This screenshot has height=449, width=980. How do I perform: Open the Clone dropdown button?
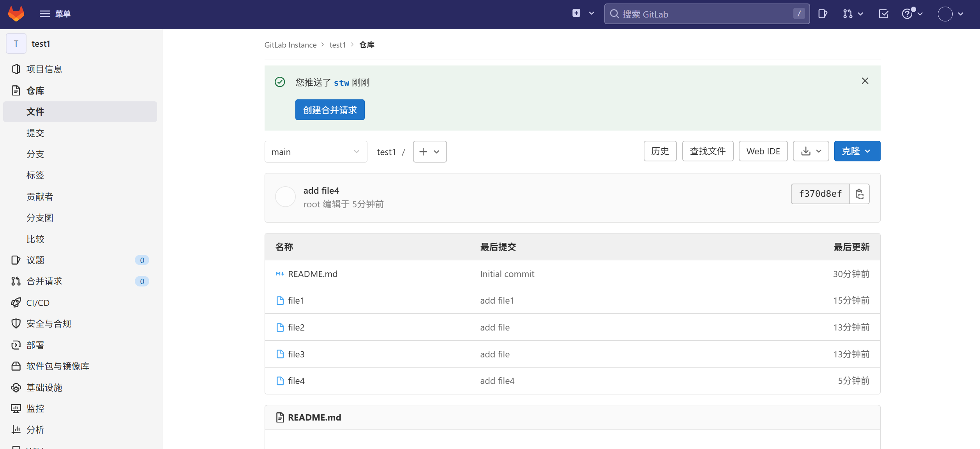click(857, 151)
